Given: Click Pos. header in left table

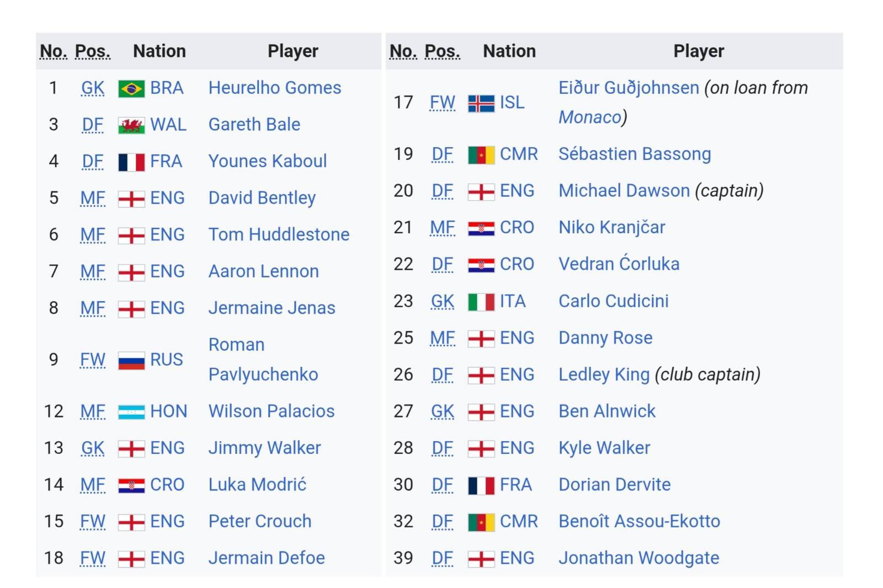Looking at the screenshot, I should [93, 51].
